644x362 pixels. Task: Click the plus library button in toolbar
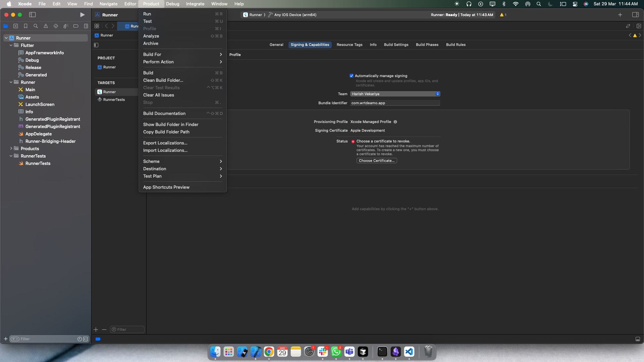point(620,15)
